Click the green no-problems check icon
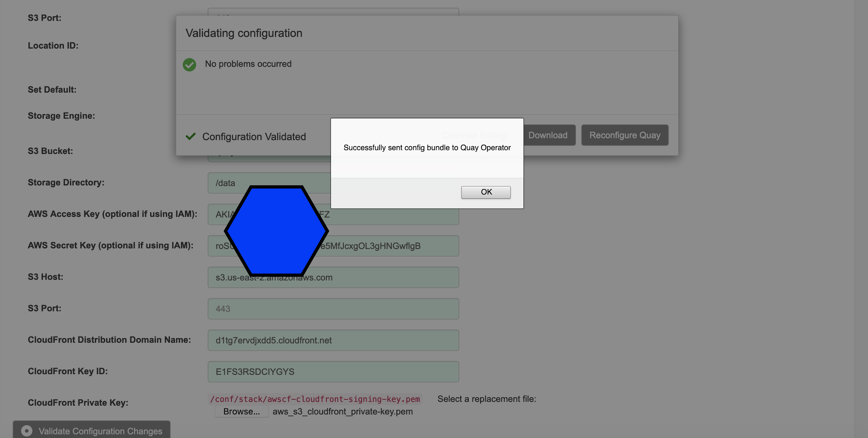 [189, 65]
